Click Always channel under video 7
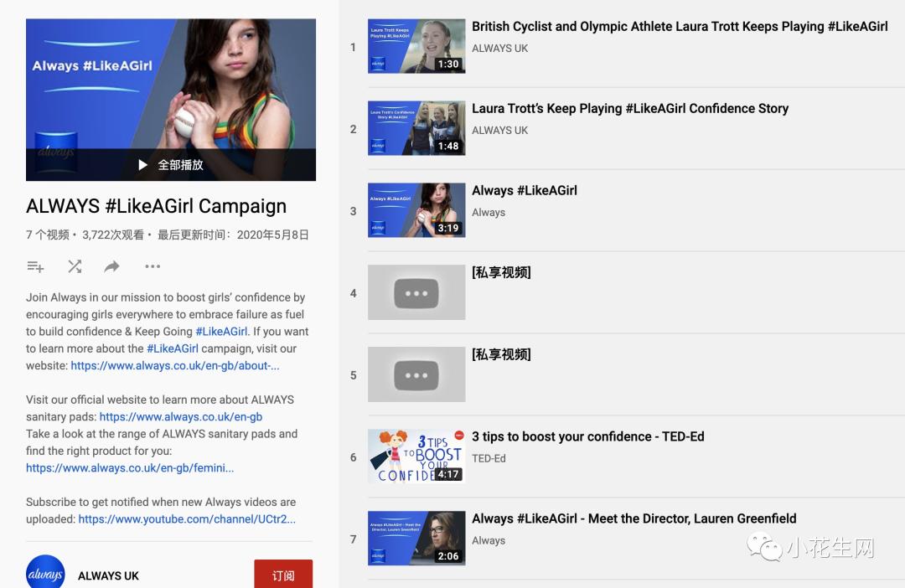The height and width of the screenshot is (588, 905). [489, 541]
